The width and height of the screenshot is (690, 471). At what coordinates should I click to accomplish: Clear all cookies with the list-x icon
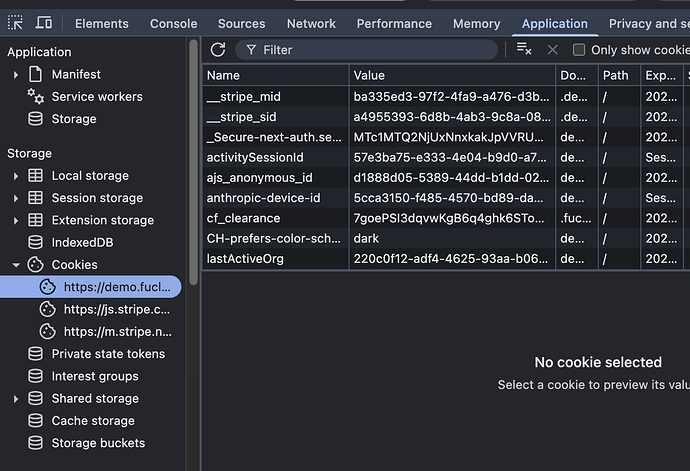click(x=524, y=49)
